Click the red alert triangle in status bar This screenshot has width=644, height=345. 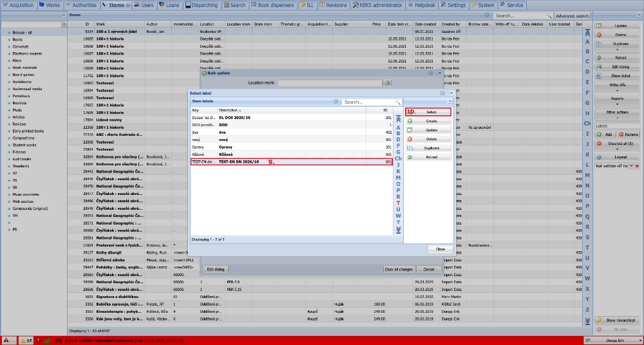click(6, 340)
